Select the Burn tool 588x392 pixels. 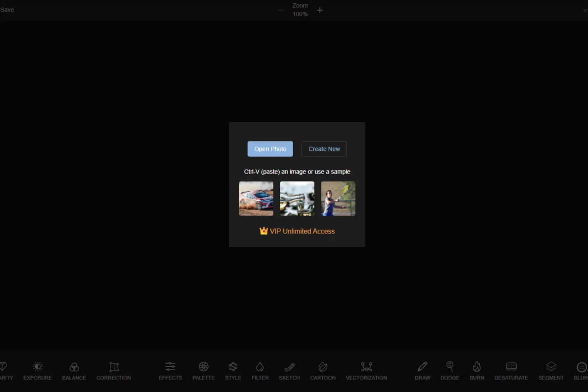tap(477, 371)
